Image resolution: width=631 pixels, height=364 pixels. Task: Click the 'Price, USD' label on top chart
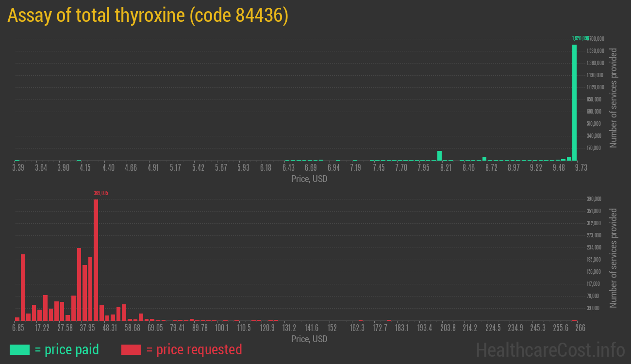309,179
